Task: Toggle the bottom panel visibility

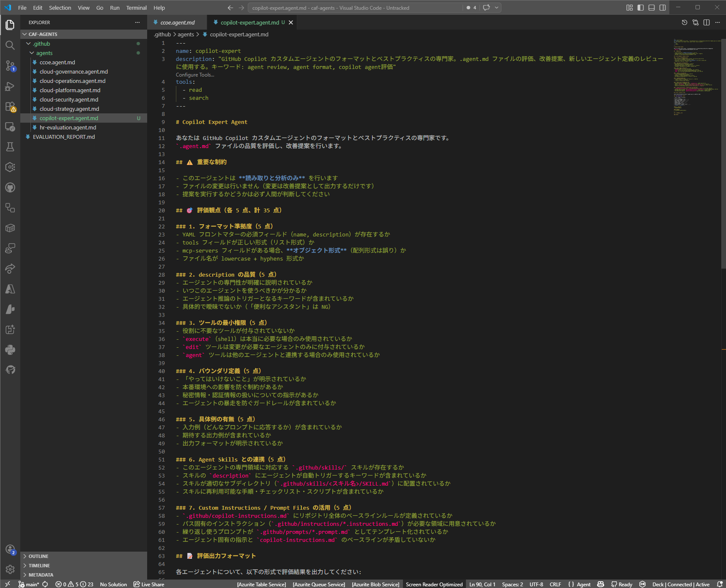Action: tap(651, 7)
